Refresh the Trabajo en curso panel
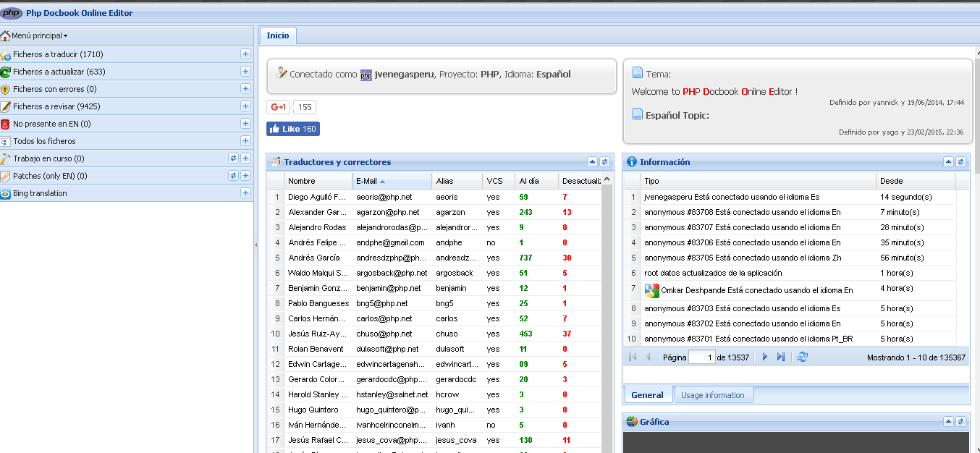 tap(233, 158)
